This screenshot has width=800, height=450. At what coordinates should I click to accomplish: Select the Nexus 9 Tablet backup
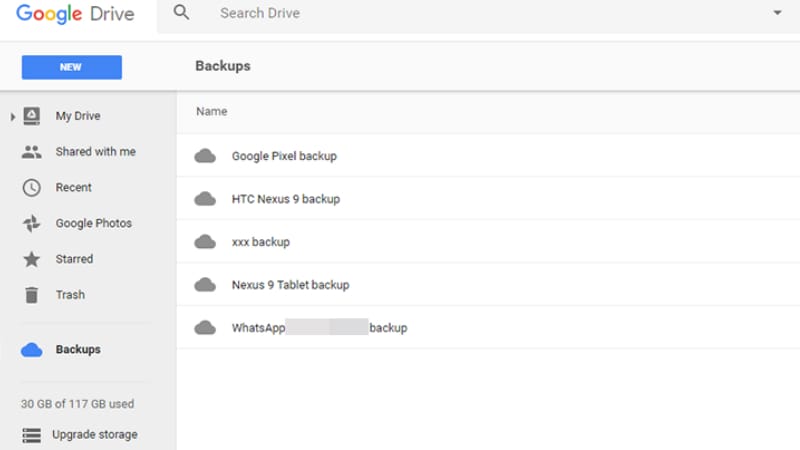pos(290,285)
